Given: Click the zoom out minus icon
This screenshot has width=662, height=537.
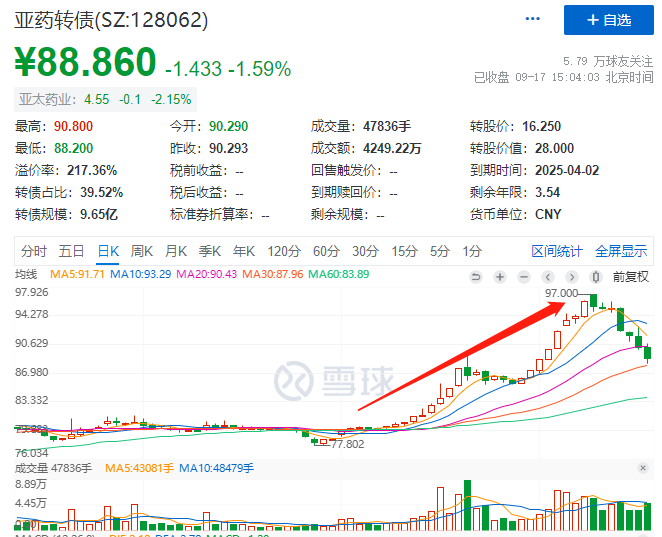Looking at the screenshot, I should point(524,277).
